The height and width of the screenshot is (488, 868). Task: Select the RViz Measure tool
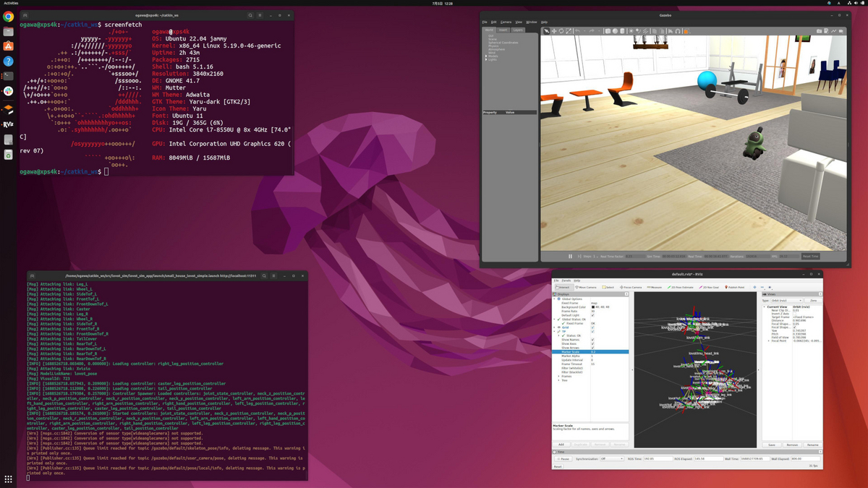654,288
